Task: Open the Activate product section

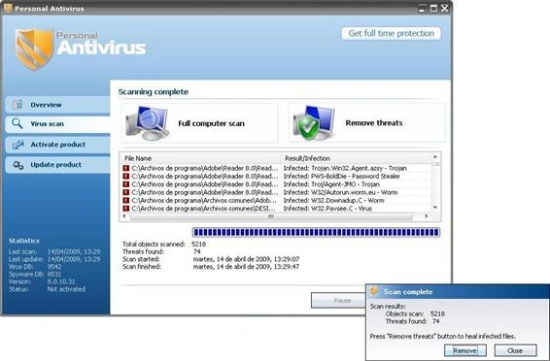Action: (x=58, y=145)
